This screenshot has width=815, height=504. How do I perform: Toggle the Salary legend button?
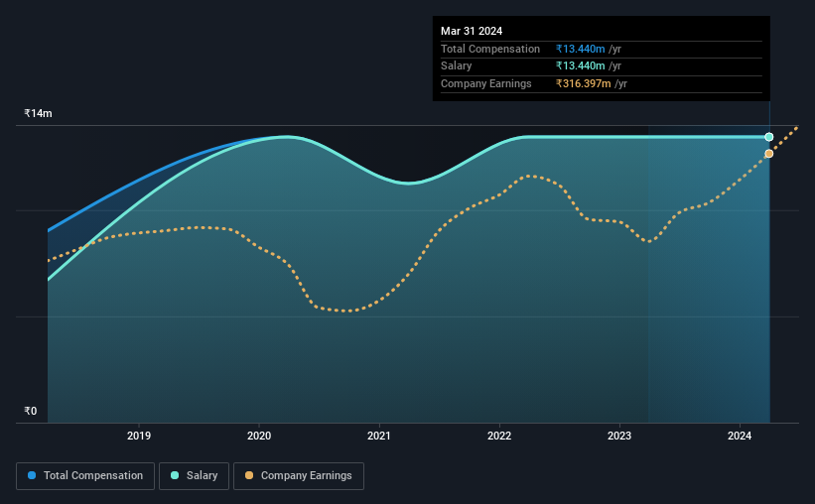click(194, 476)
